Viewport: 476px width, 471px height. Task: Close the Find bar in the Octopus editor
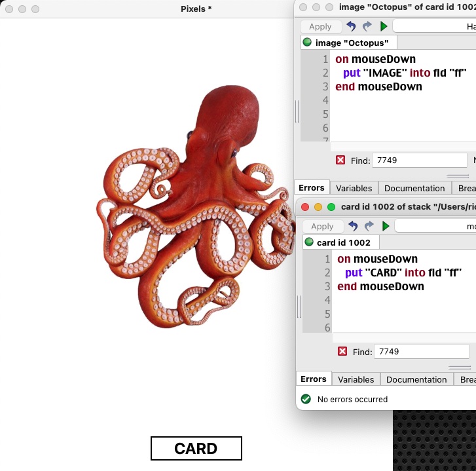[340, 160]
